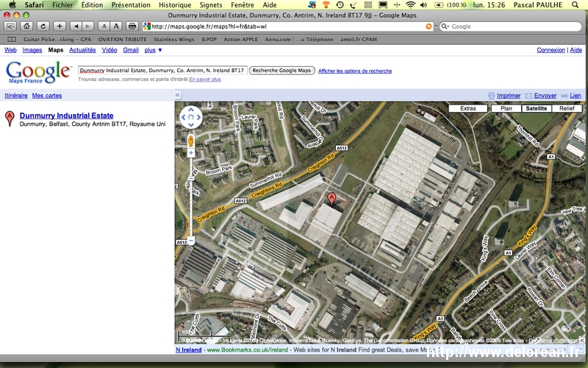The width and height of the screenshot is (588, 368).
Task: Click the Envoyer link
Action: coord(545,96)
